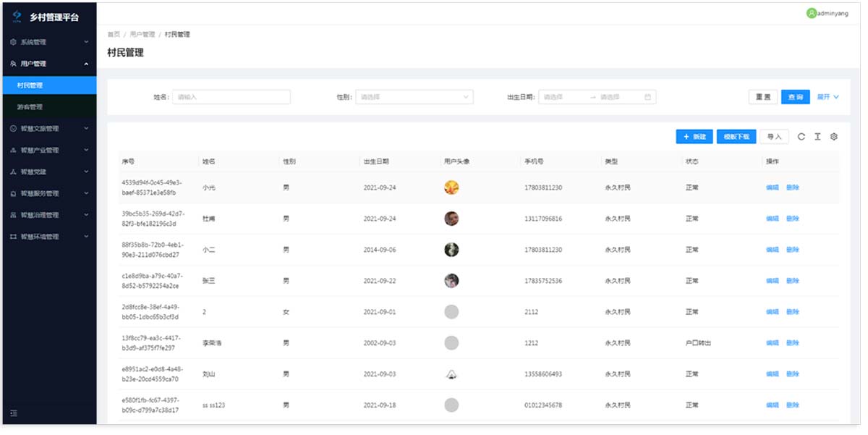Image resolution: width=868 pixels, height=435 pixels.
Task: Click the 智慧文旅管理 sidebar icon
Action: 14,129
